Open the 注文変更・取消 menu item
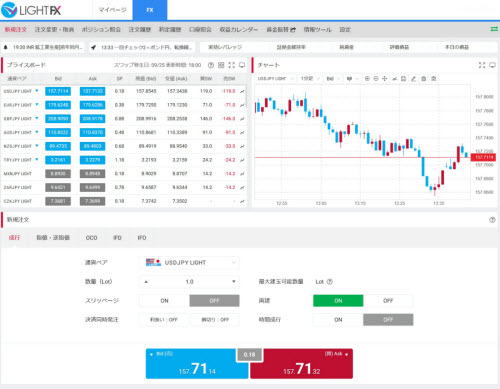 [x=54, y=30]
